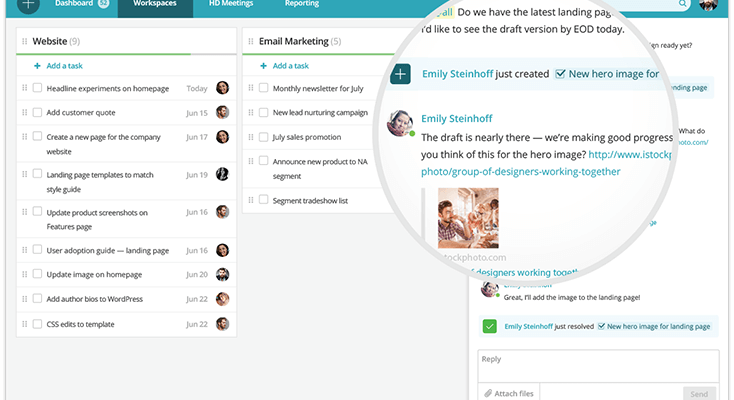Click the green resolved checkmark icon

pyautogui.click(x=490, y=326)
